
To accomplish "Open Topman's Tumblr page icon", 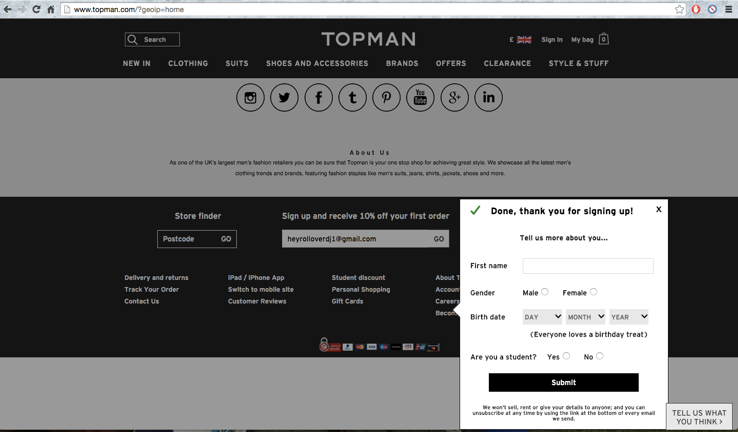I will coord(353,97).
